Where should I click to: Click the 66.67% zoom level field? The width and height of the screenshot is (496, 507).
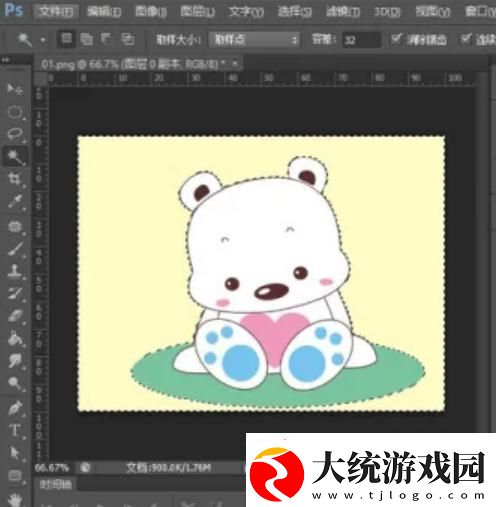point(52,468)
